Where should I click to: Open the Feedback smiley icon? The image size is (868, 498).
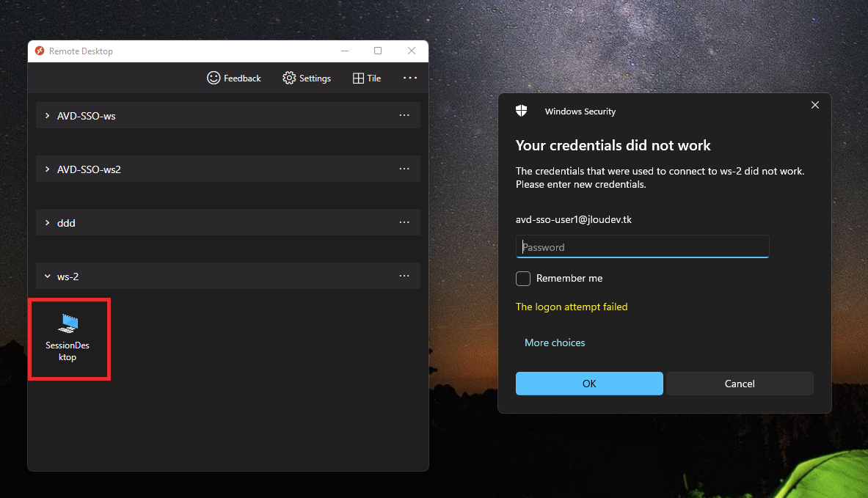click(x=214, y=78)
